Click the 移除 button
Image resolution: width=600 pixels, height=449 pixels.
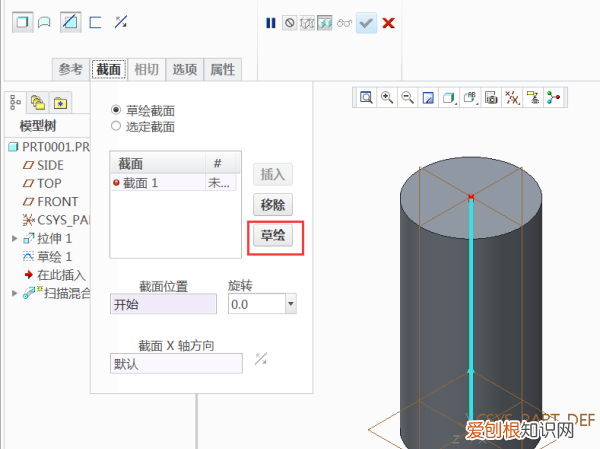[273, 204]
